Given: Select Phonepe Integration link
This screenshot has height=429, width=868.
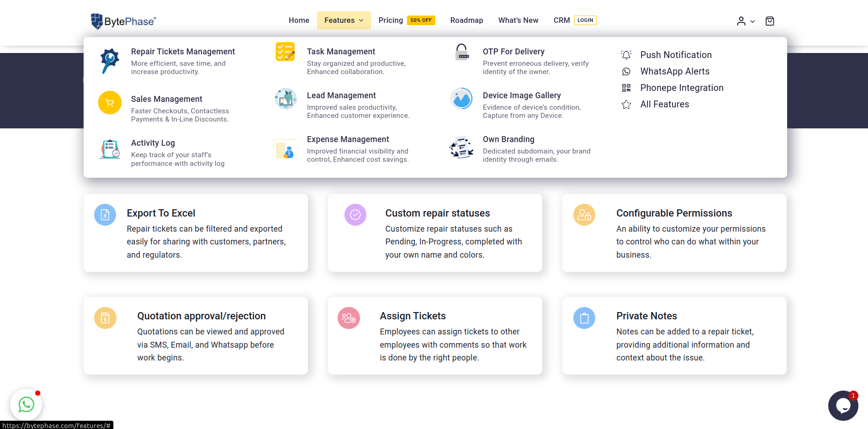Looking at the screenshot, I should coord(682,88).
